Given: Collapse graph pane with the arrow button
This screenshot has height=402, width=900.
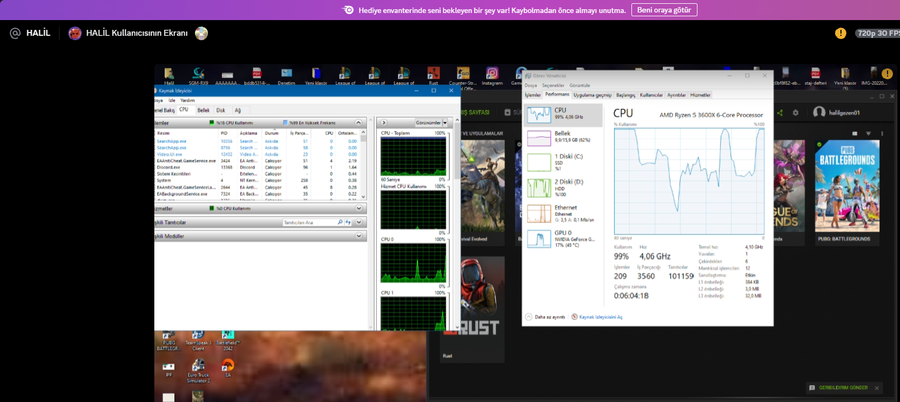Looking at the screenshot, I should (383, 123).
